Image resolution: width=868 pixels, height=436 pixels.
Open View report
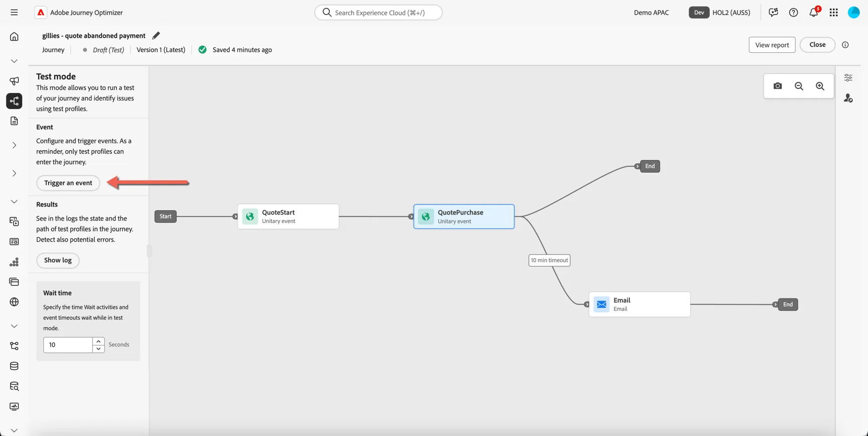click(772, 45)
